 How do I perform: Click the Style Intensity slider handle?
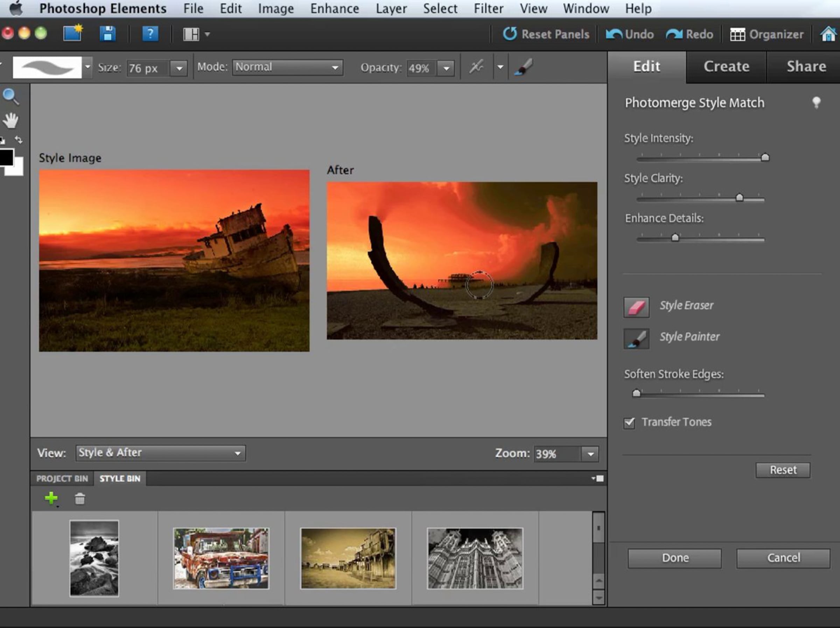(x=765, y=157)
